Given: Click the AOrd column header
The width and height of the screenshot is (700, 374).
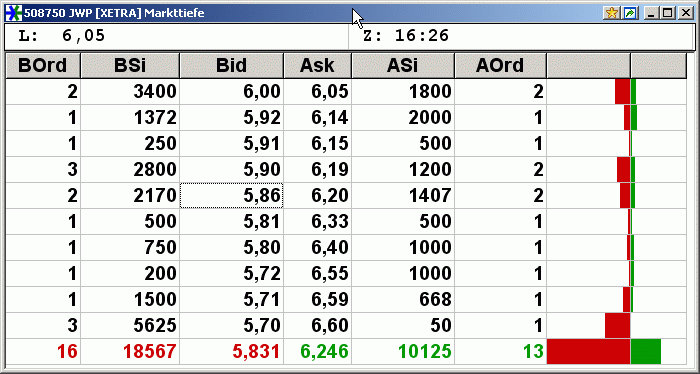Looking at the screenshot, I should (500, 66).
